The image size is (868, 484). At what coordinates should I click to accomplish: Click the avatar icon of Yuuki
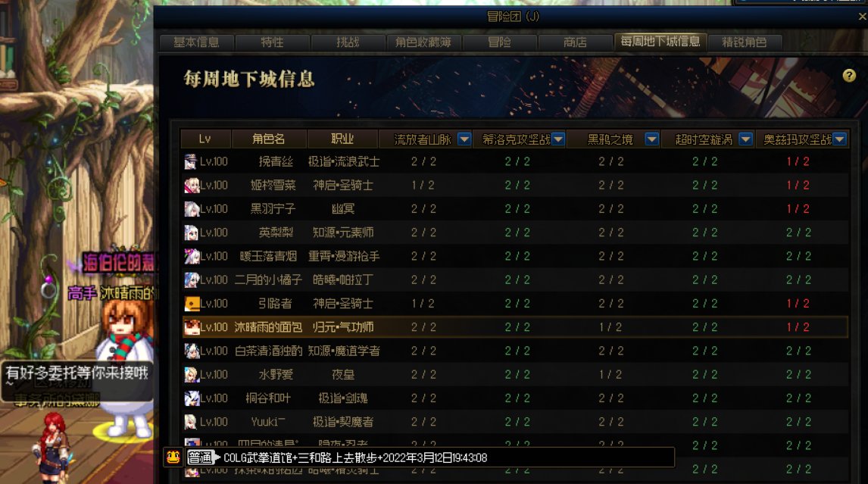pyautogui.click(x=192, y=422)
